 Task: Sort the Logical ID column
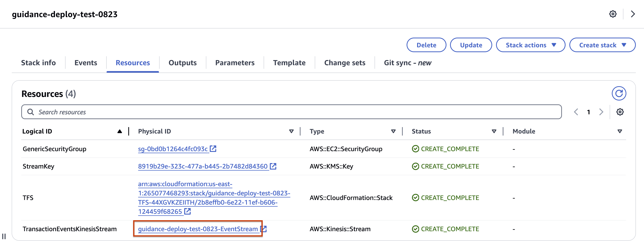click(x=120, y=131)
